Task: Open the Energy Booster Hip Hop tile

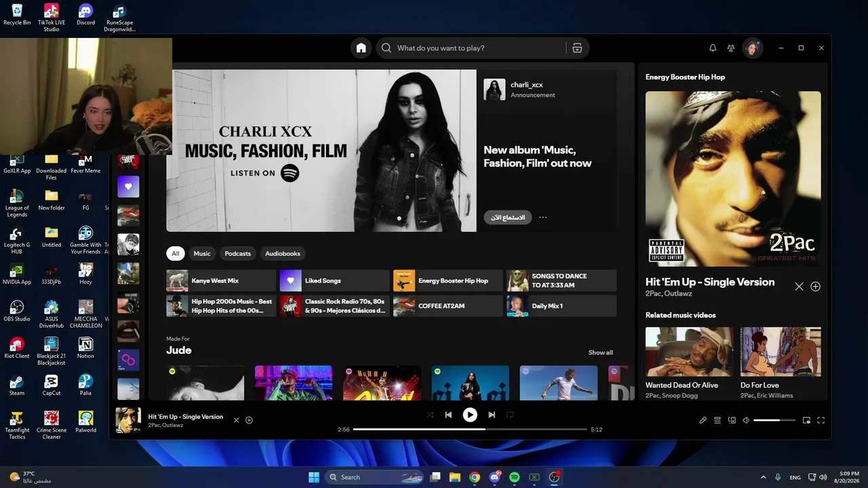Action: [x=448, y=281]
